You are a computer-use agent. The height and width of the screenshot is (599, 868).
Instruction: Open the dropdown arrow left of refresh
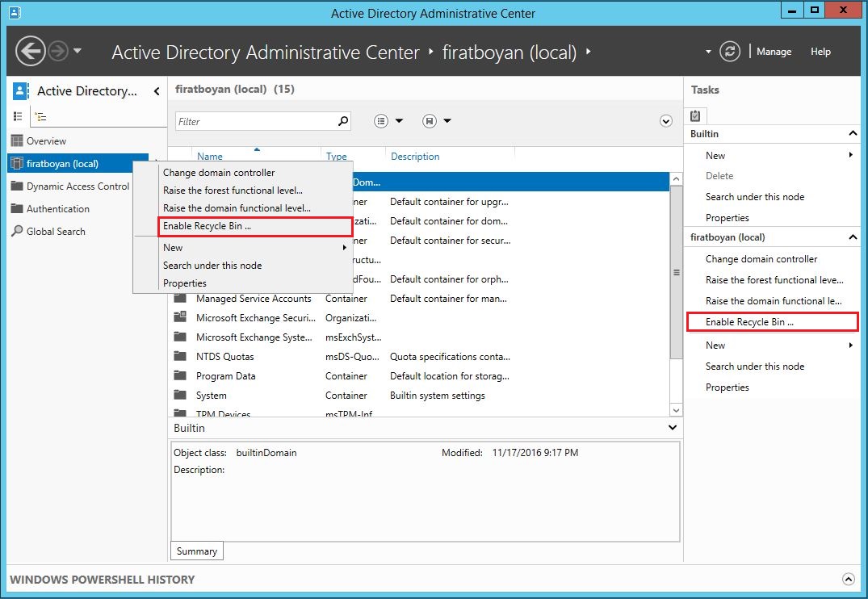(708, 52)
